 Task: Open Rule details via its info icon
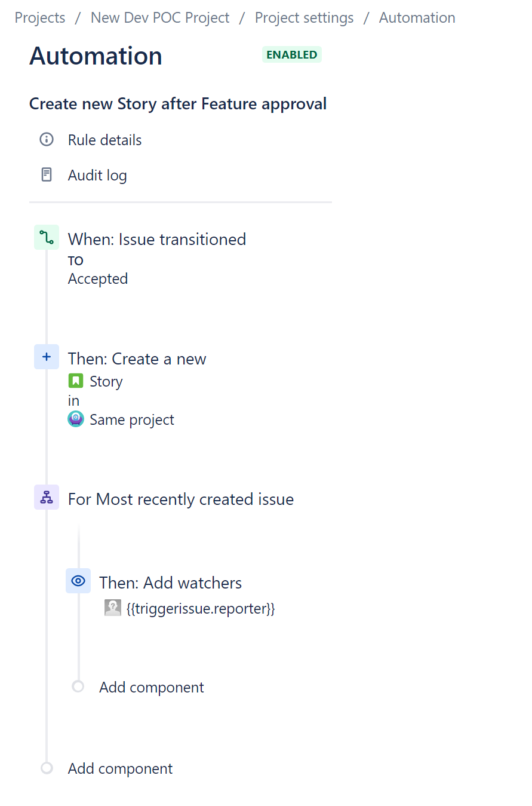[47, 139]
